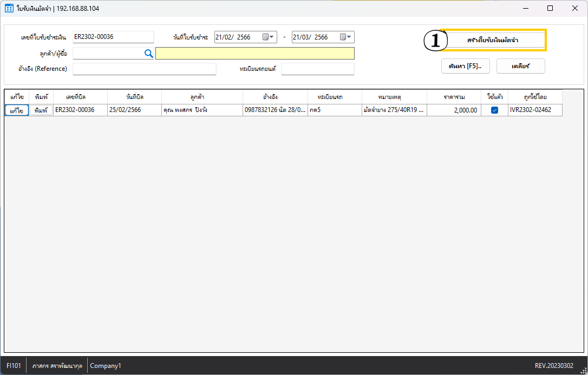The height and width of the screenshot is (375, 588).
Task: Click the ลูกค้า column header
Action: [202, 97]
